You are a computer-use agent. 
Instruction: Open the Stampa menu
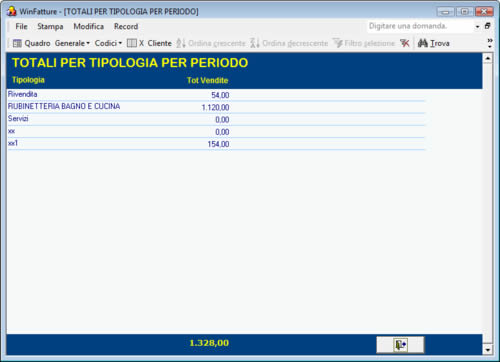50,26
